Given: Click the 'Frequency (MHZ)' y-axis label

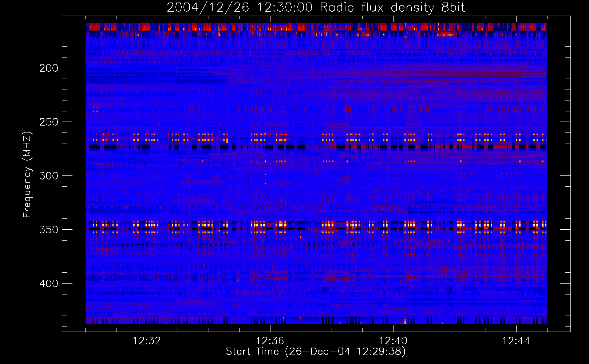Looking at the screenshot, I should point(27,174).
